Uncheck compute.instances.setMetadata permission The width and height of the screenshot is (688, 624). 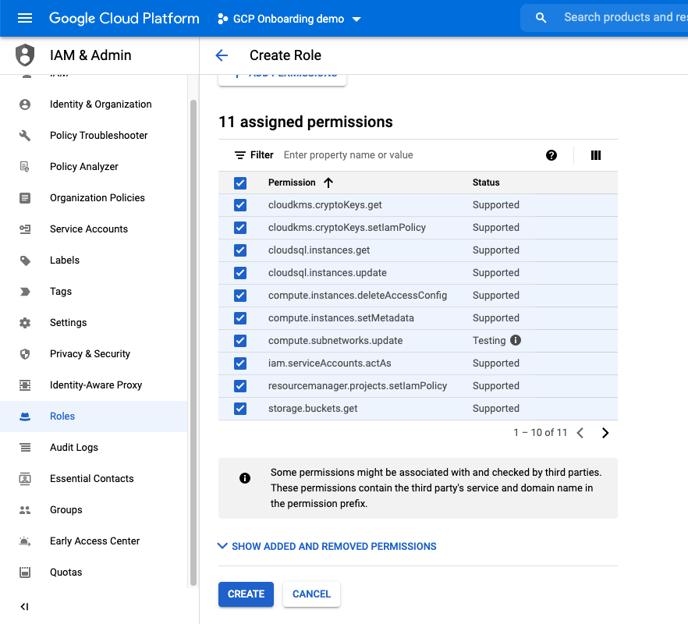pos(240,318)
